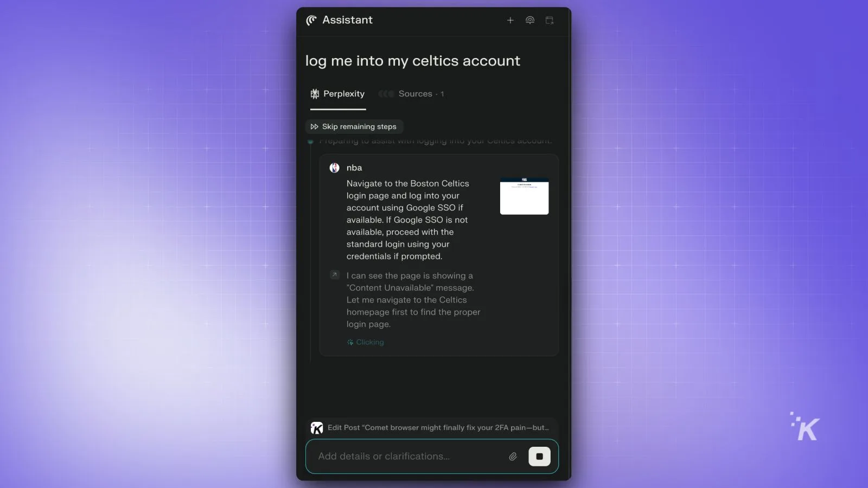Click the query heading about celtics account
Image resolution: width=868 pixels, height=488 pixels.
pyautogui.click(x=412, y=61)
